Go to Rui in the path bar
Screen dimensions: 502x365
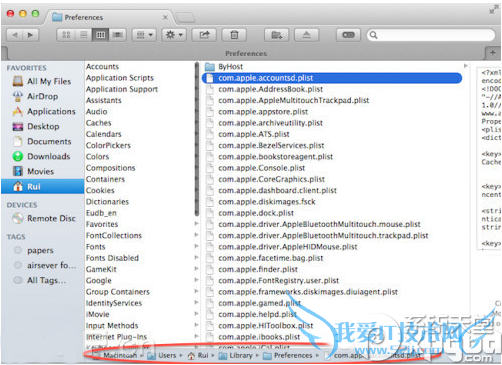click(x=198, y=355)
